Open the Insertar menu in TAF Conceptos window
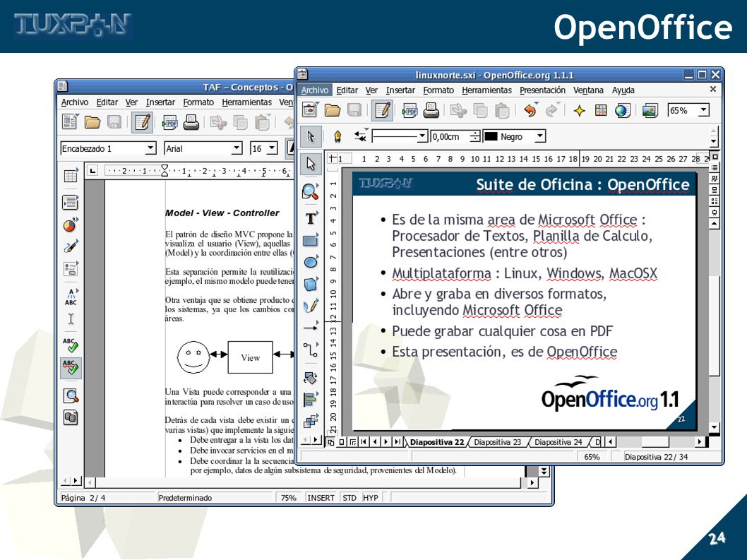The width and height of the screenshot is (747, 560). (160, 102)
